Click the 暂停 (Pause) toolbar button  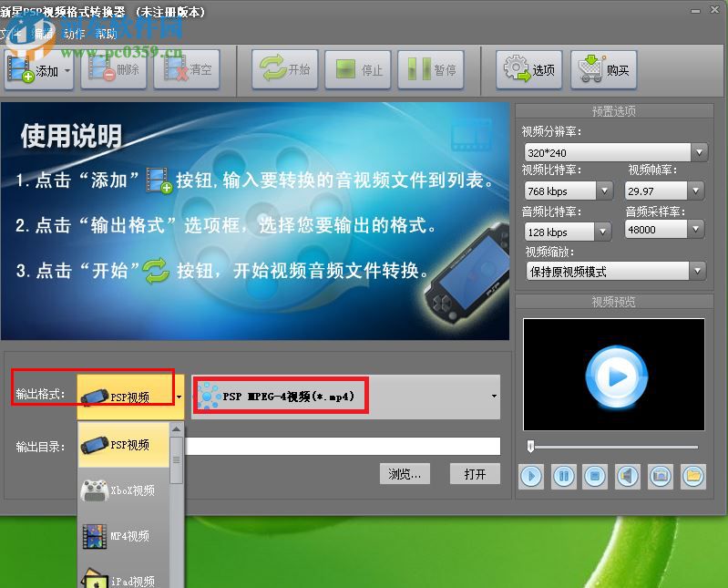pyautogui.click(x=431, y=69)
